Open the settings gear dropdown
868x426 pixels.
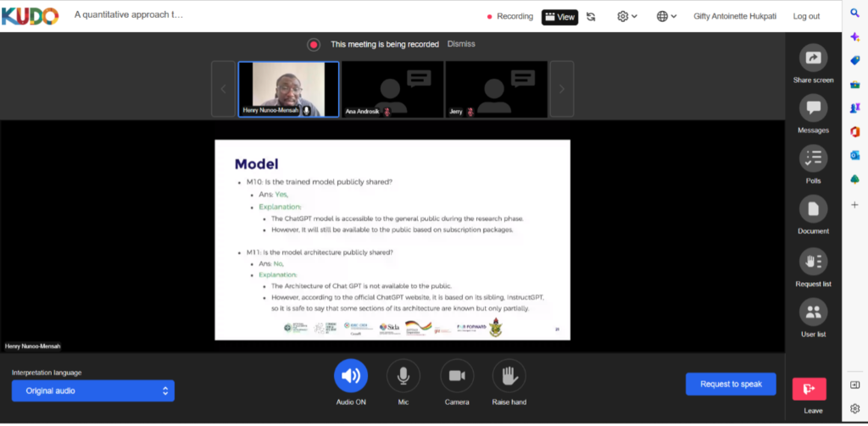click(x=627, y=16)
